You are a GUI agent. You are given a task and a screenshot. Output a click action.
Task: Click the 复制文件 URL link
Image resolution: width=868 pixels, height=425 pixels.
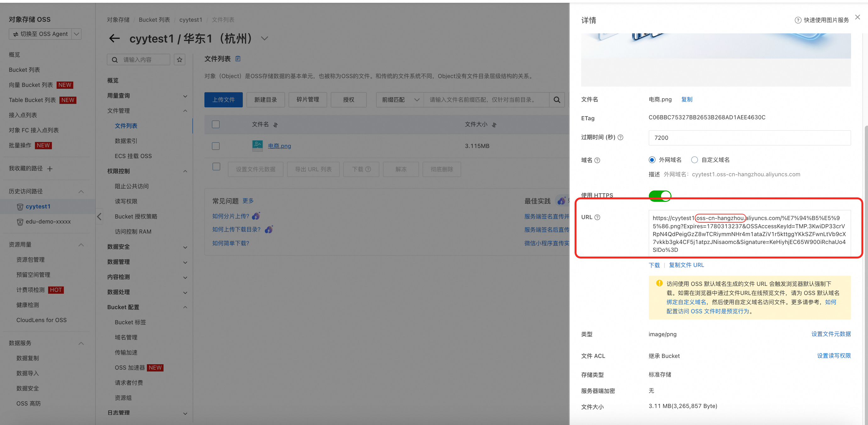point(686,265)
